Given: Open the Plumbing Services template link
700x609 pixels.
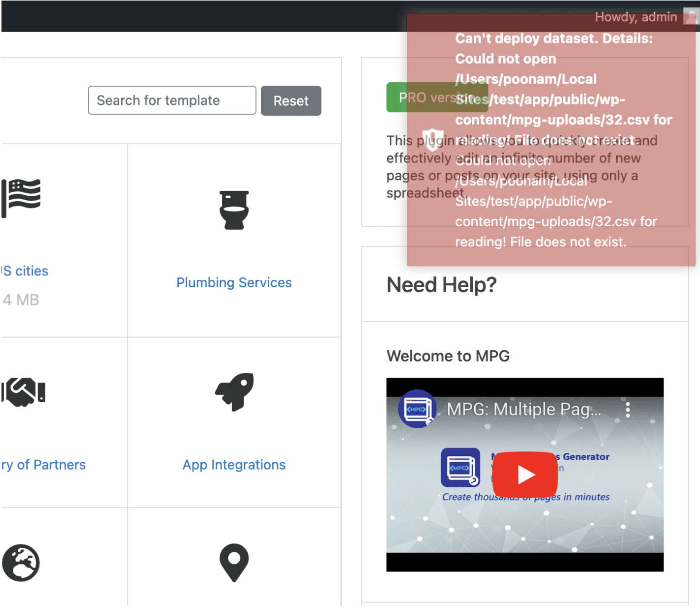Looking at the screenshot, I should (234, 282).
